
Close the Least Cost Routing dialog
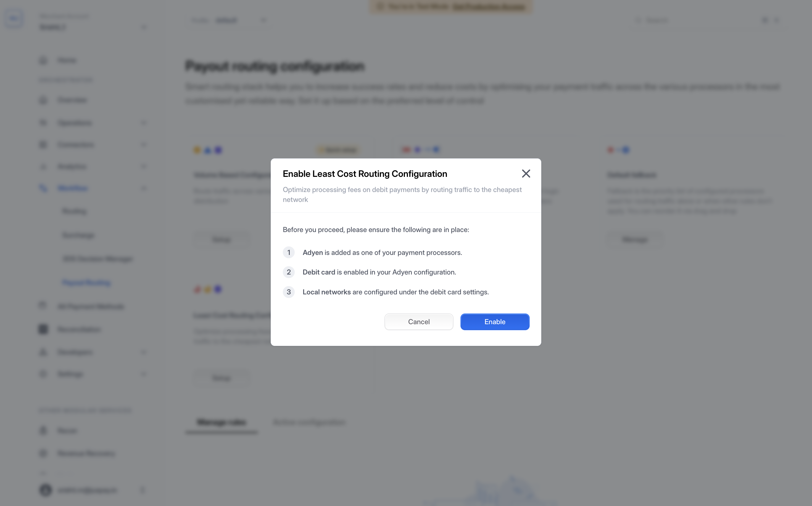[526, 173]
